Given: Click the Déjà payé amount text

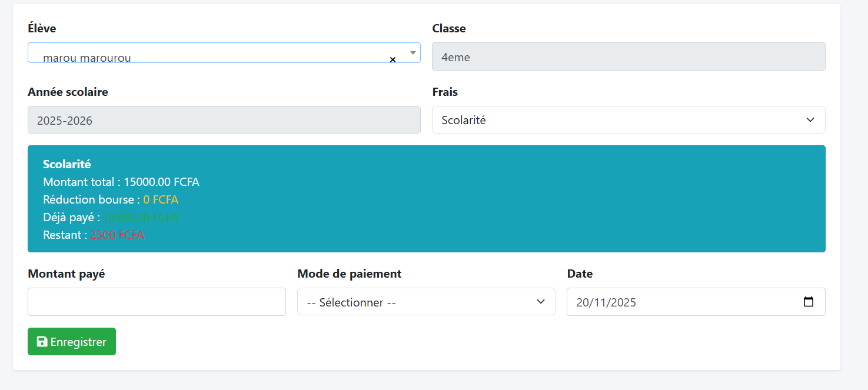Looking at the screenshot, I should 141,216.
